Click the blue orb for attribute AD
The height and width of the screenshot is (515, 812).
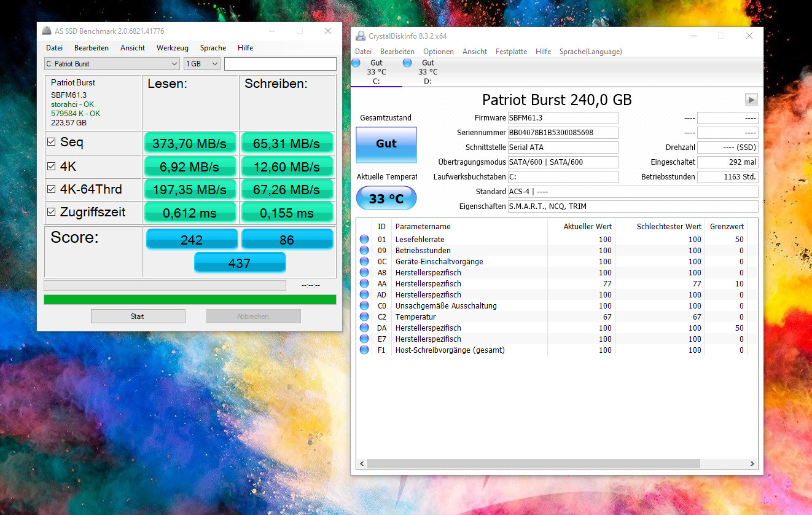click(365, 295)
